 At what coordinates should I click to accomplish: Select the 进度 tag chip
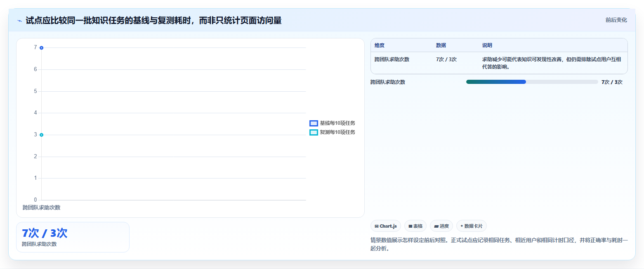click(x=441, y=226)
